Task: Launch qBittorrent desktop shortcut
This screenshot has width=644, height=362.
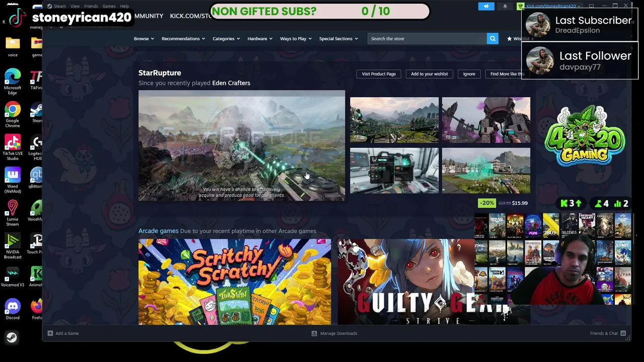Action: pos(36,178)
